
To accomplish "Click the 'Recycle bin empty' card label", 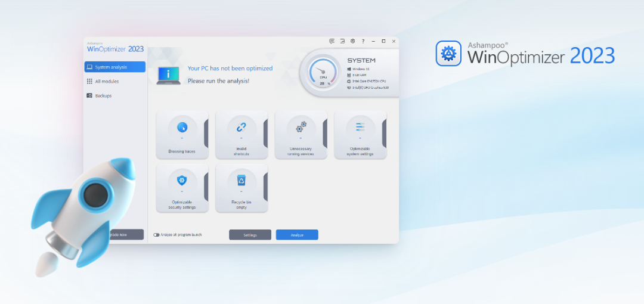I will (x=241, y=204).
